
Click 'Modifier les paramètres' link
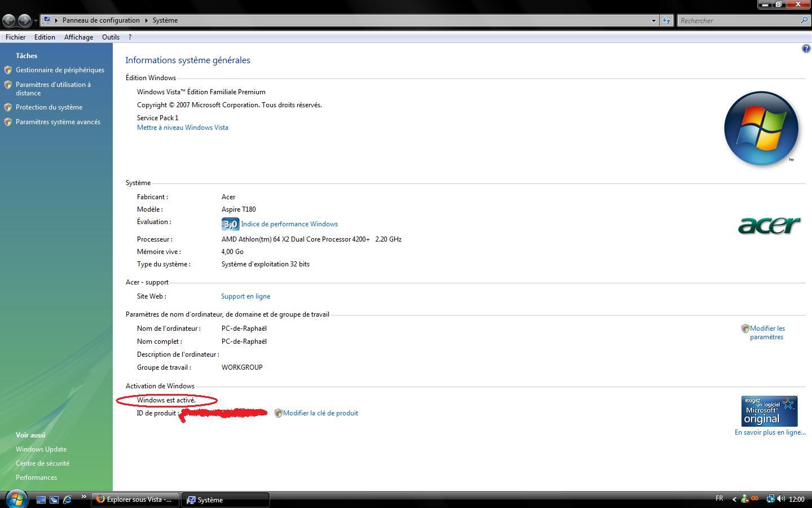[x=767, y=332]
